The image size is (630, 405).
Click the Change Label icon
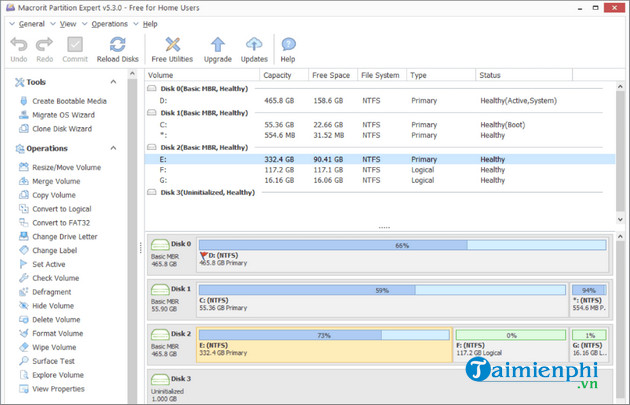click(24, 250)
